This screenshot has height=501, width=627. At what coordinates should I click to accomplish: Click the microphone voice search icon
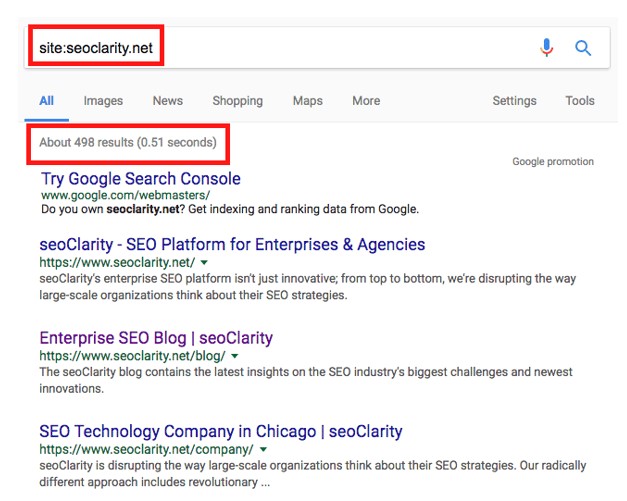coord(546,48)
